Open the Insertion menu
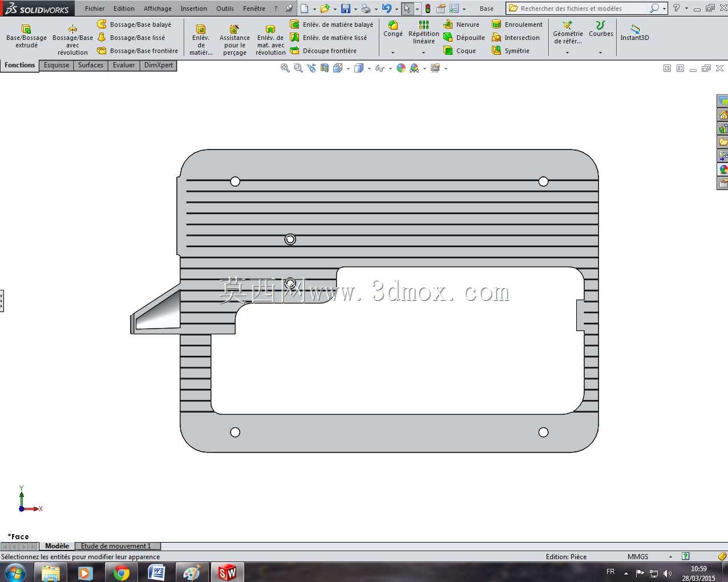This screenshot has height=582, width=728. (194, 9)
